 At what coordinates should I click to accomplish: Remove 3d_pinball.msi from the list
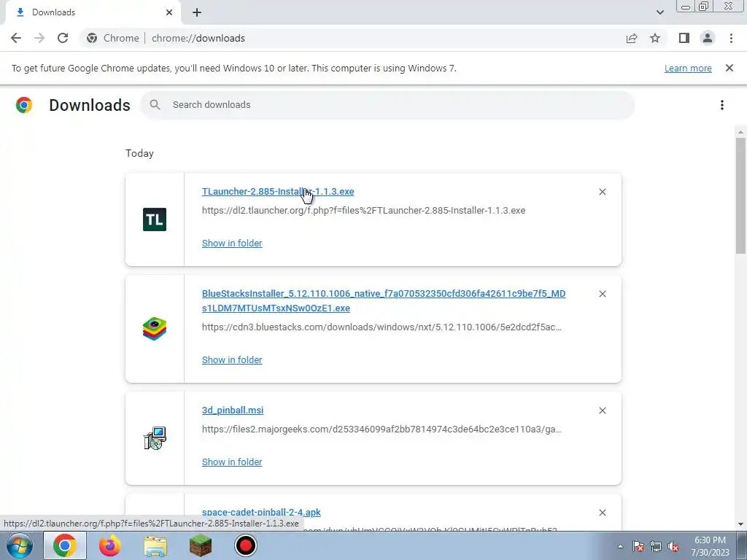(602, 411)
